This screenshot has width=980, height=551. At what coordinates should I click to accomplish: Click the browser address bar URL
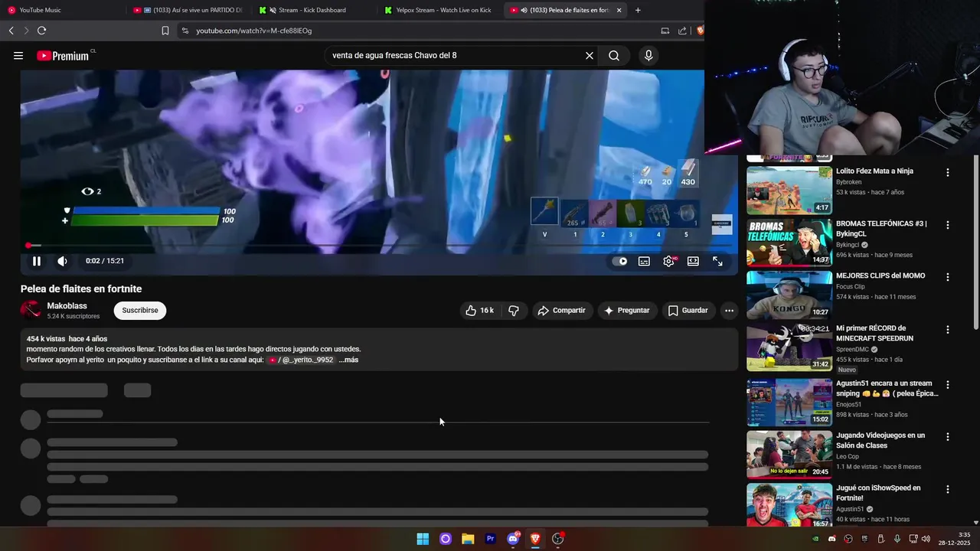click(x=253, y=31)
